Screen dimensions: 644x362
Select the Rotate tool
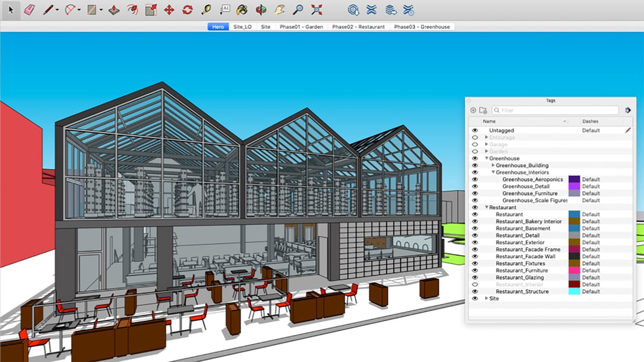pyautogui.click(x=187, y=10)
